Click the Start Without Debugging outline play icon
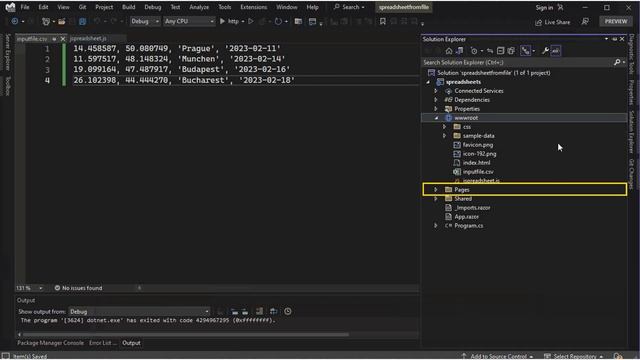Image resolution: width=640 pixels, height=360 pixels. [251, 21]
